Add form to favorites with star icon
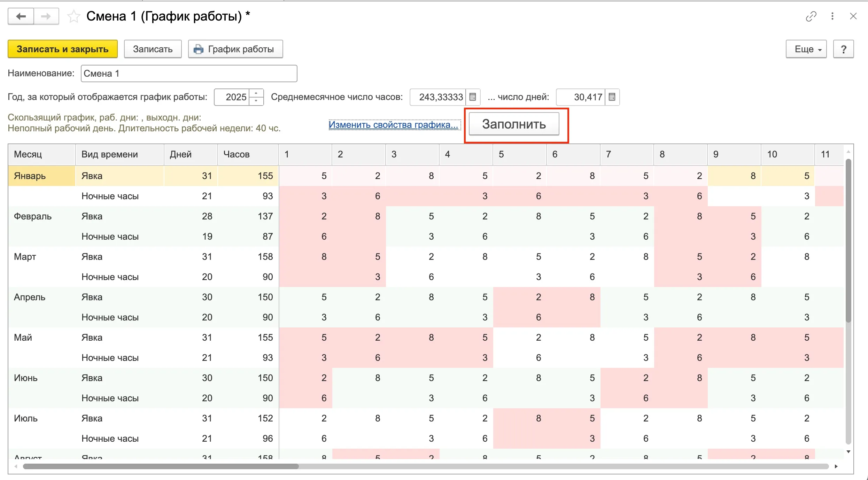Viewport: 868px width, 480px height. [73, 16]
